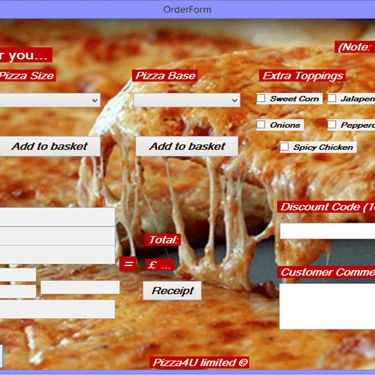Click the OrderForm window title

click(187, 9)
